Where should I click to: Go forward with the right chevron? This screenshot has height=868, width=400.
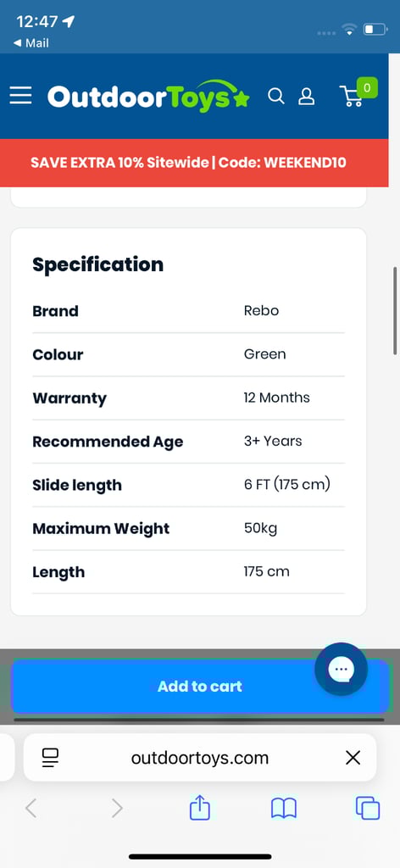click(117, 809)
